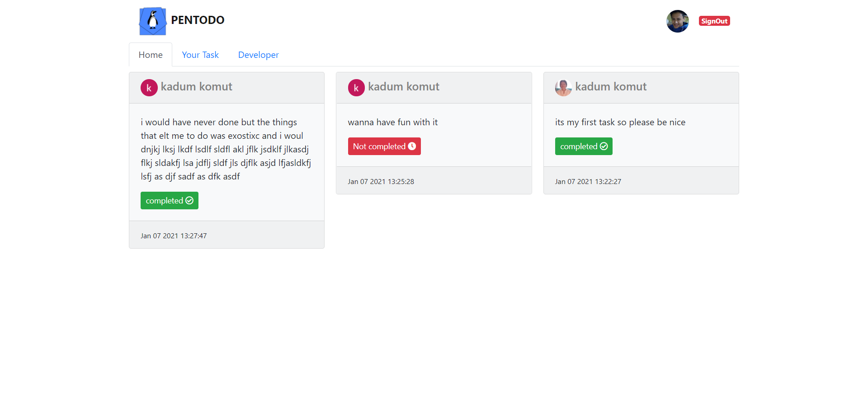
Task: Open the Developer tab
Action: tap(259, 55)
